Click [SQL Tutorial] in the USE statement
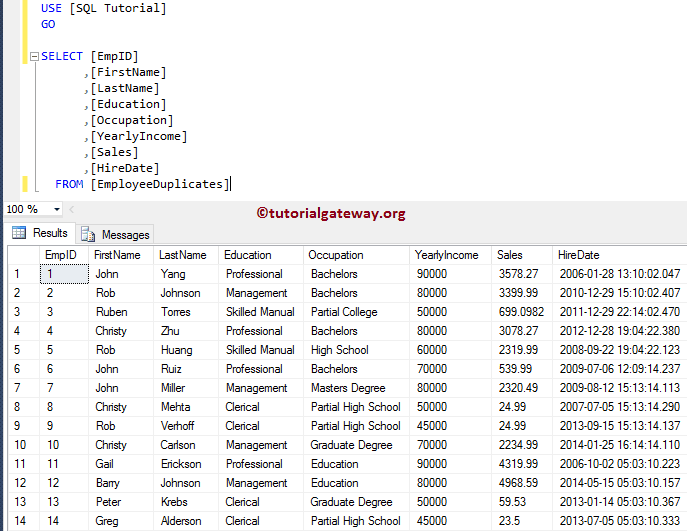Viewport: 687px width, 531px height. coord(118,8)
